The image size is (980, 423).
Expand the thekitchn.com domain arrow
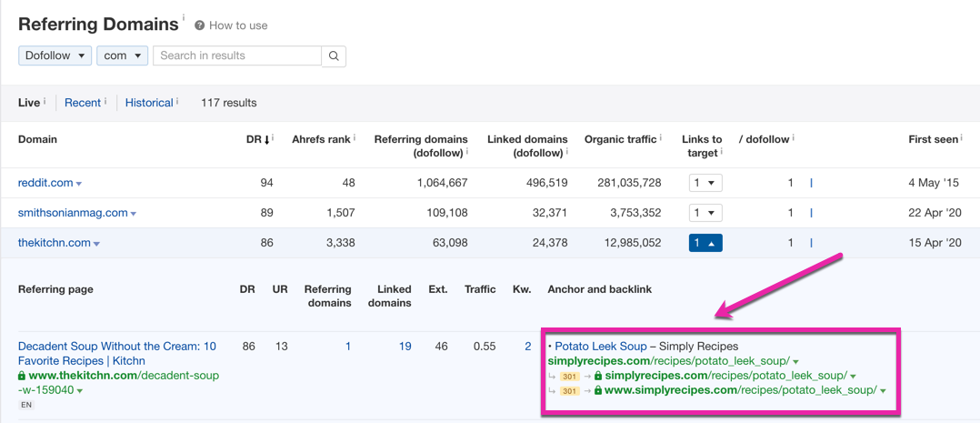(96, 244)
